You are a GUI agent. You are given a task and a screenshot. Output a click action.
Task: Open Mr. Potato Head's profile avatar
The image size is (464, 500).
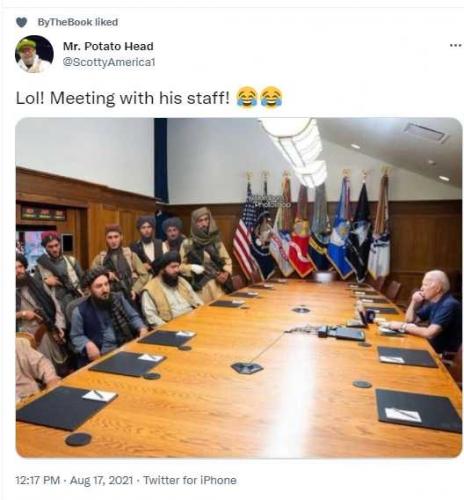[x=34, y=54]
